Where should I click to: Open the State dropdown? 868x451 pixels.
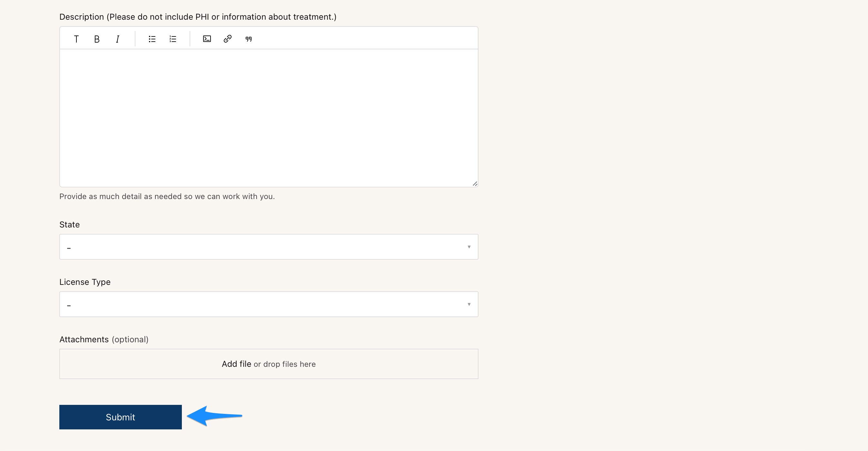[x=269, y=247]
